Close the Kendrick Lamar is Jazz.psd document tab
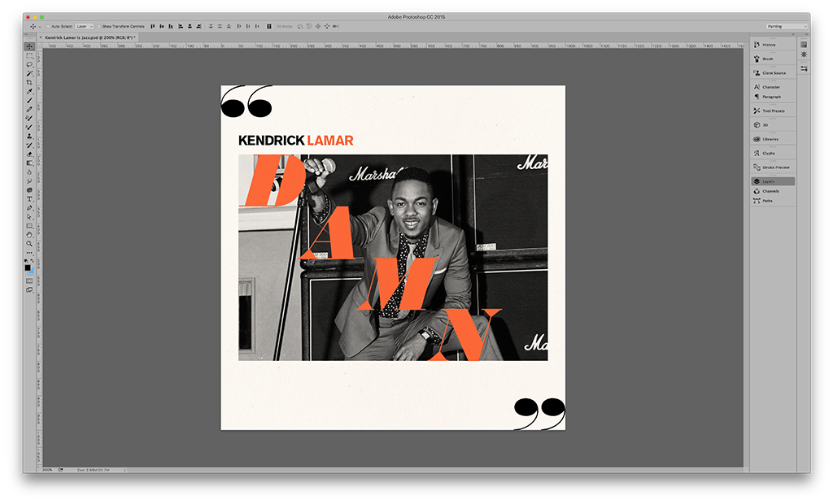Viewport: 833px width, 504px height. coord(41,37)
